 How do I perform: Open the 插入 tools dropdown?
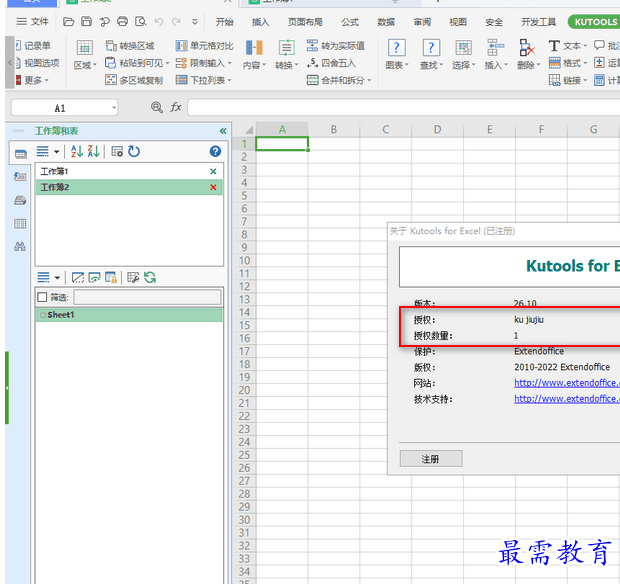496,55
